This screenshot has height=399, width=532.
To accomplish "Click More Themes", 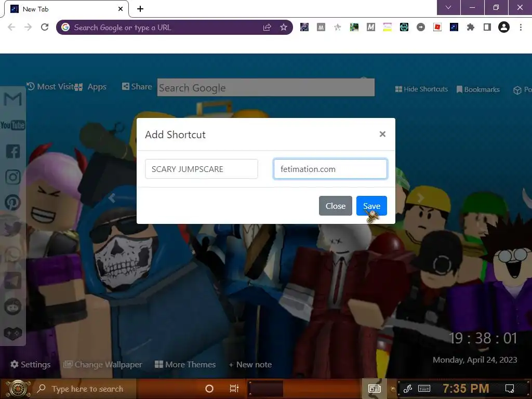I will click(x=185, y=364).
